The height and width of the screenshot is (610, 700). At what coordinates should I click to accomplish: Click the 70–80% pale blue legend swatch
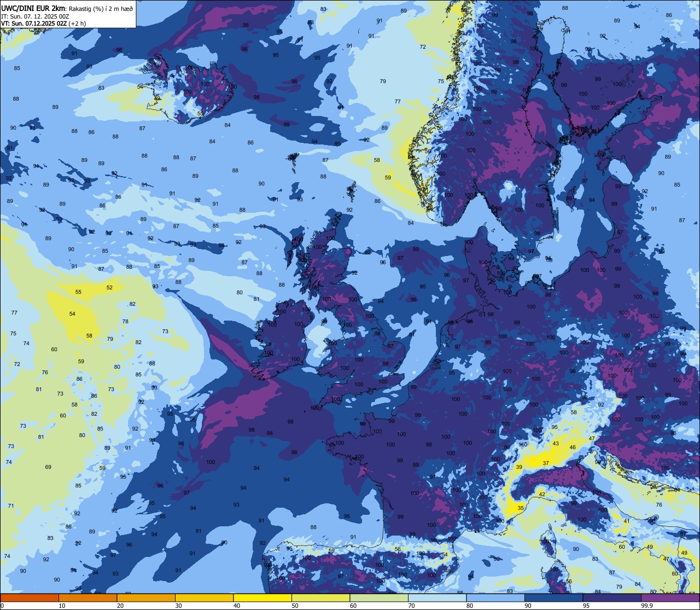437,597
